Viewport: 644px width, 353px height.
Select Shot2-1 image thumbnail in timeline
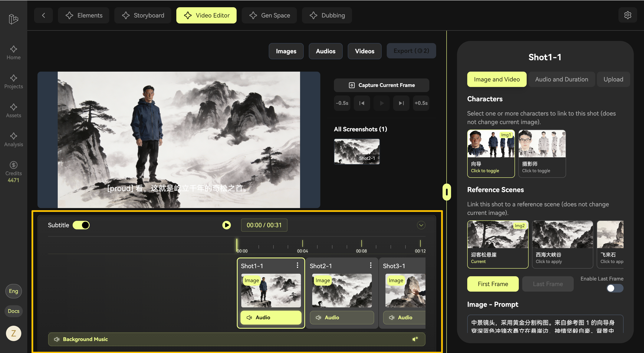[342, 290]
